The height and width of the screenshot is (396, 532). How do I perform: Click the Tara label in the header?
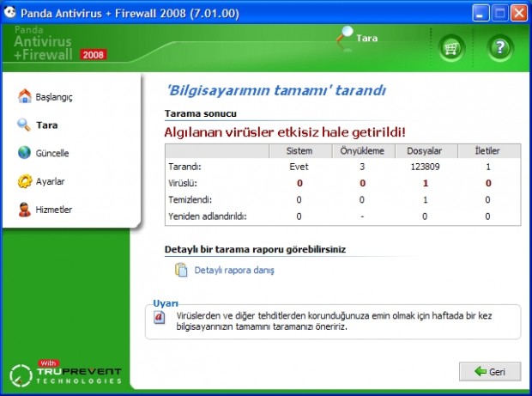click(x=366, y=38)
